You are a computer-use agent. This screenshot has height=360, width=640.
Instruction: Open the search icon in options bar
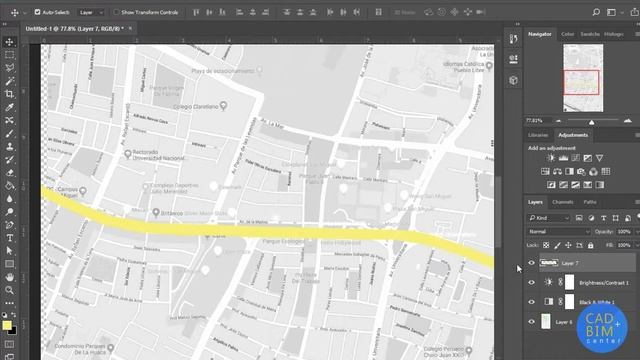tap(596, 12)
